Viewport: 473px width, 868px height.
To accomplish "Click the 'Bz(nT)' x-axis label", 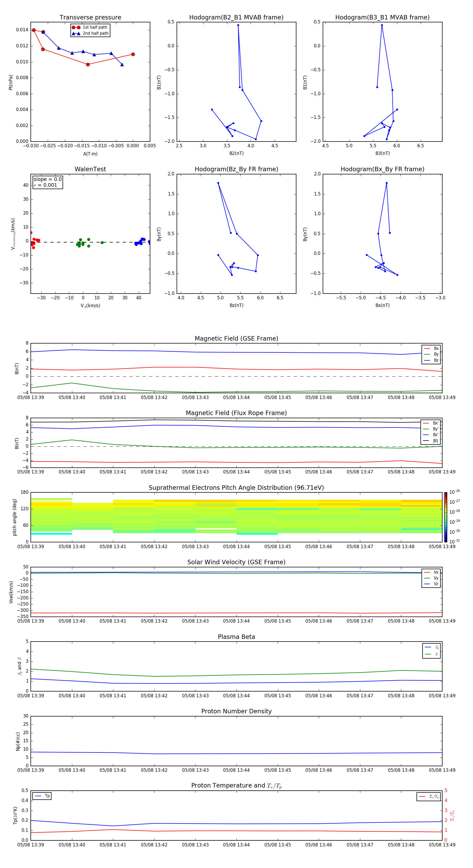I will coord(236,305).
